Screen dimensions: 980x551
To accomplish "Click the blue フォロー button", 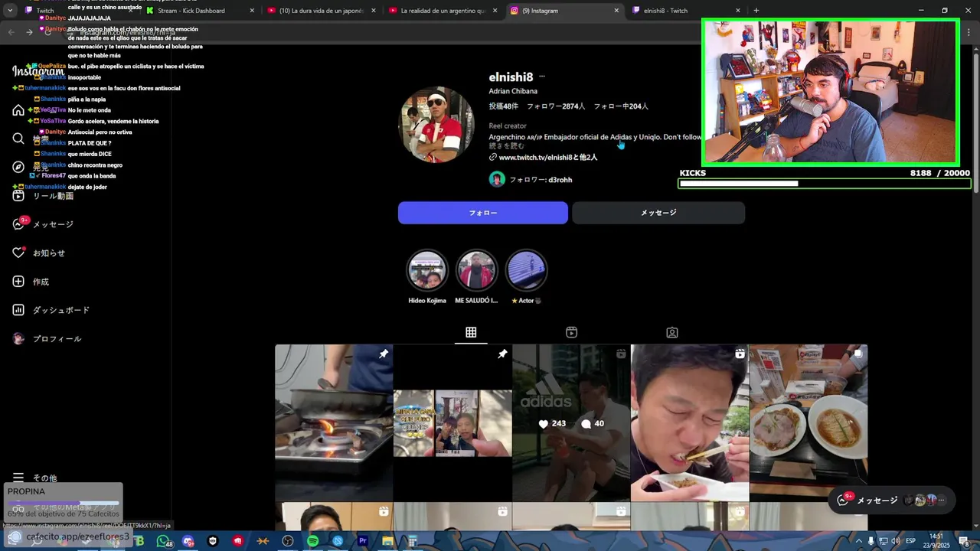I will (483, 213).
